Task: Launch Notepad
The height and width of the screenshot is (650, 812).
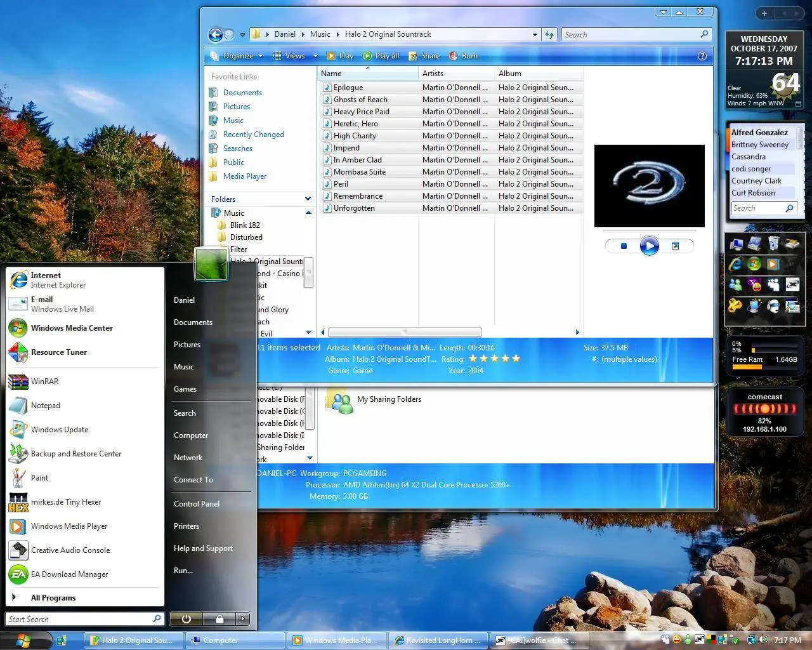Action: (x=85, y=406)
